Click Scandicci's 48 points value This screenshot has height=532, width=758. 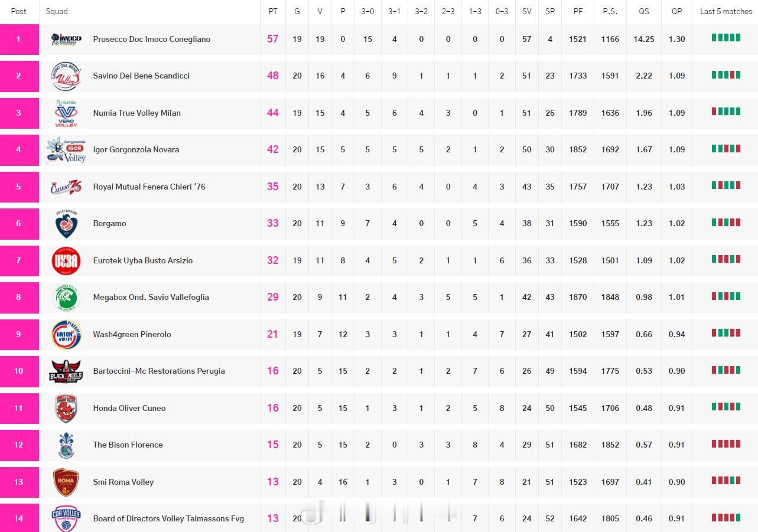273,76
